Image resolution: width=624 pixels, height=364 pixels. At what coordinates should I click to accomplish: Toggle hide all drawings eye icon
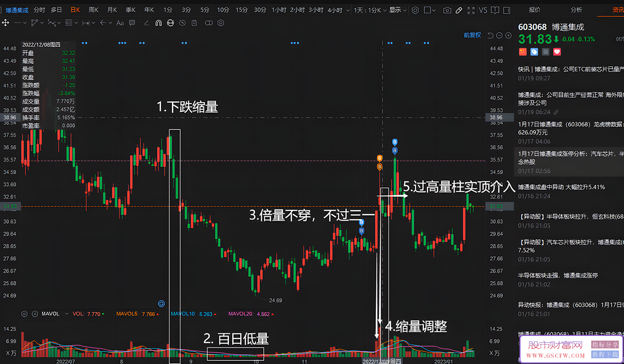click(183, 22)
